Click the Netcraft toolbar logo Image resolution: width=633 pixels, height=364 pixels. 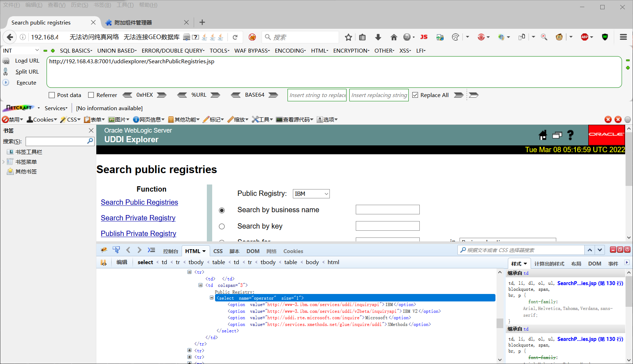(x=18, y=108)
